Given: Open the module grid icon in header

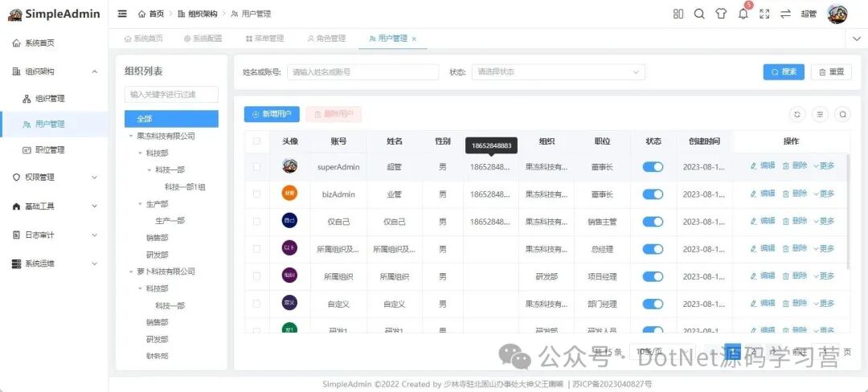Looking at the screenshot, I should tap(678, 14).
